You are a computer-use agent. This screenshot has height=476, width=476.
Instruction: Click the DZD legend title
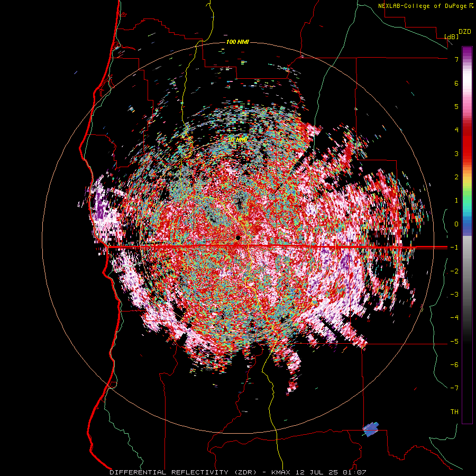[465, 32]
